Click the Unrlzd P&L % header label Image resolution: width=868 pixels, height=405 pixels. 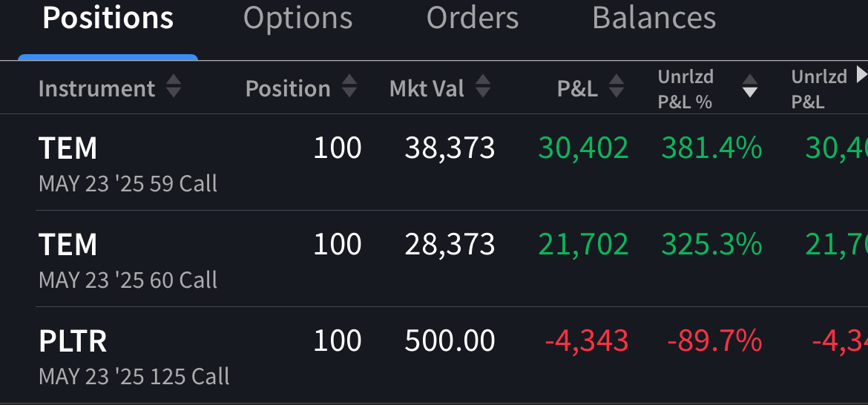click(x=685, y=89)
